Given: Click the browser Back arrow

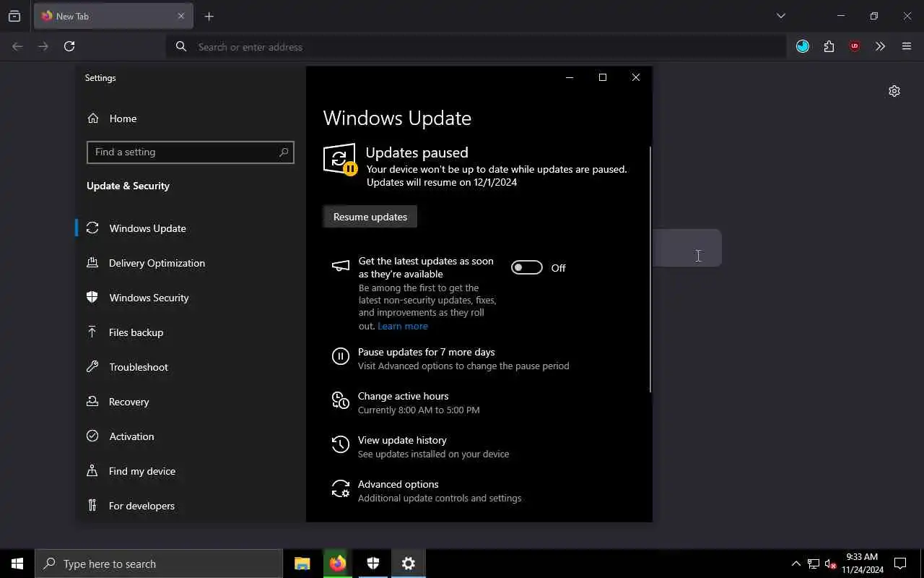Looking at the screenshot, I should [x=17, y=46].
